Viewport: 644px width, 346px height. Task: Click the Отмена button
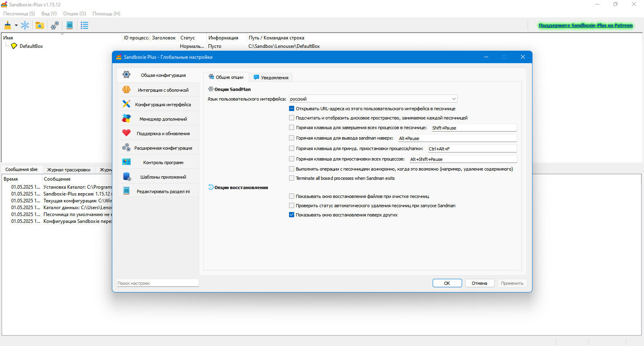(x=479, y=283)
